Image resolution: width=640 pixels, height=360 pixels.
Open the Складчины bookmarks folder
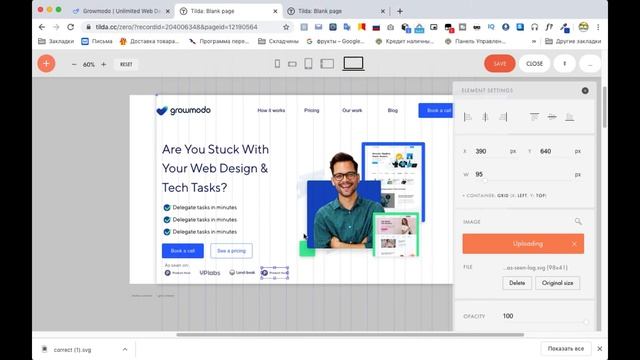[278, 41]
